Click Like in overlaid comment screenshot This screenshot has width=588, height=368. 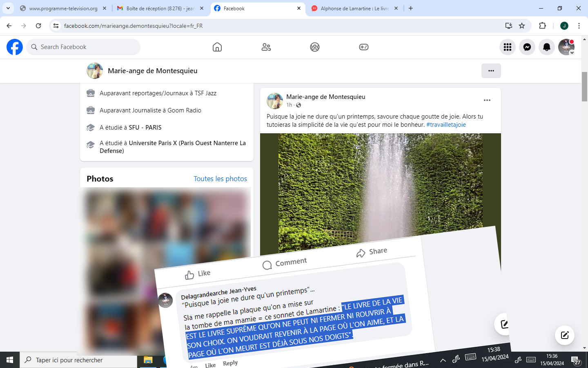click(x=198, y=274)
